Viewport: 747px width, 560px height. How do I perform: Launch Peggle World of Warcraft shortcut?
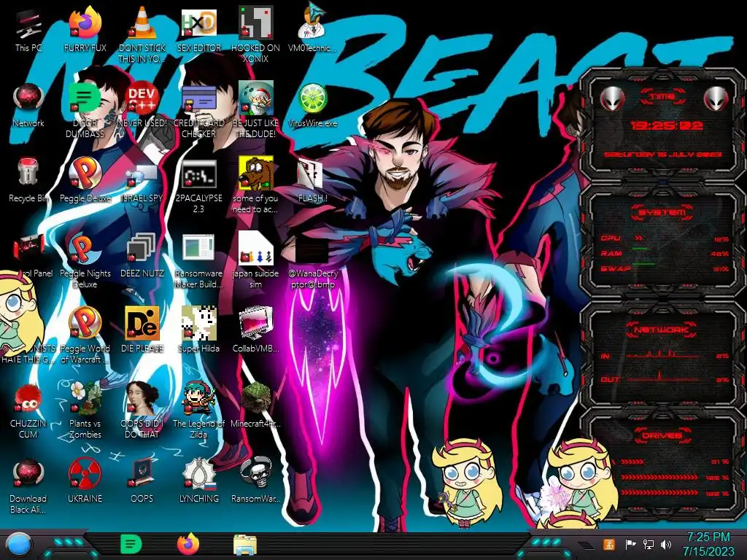85,335
